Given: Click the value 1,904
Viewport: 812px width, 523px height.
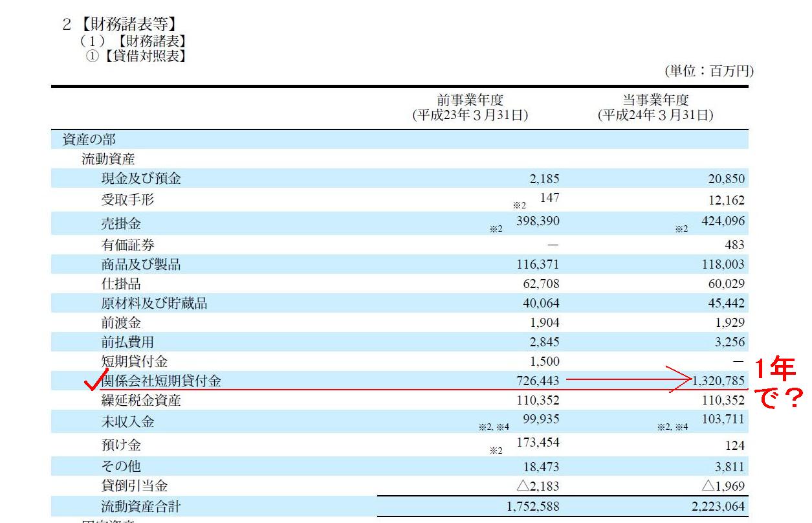Looking at the screenshot, I should pos(543,322).
